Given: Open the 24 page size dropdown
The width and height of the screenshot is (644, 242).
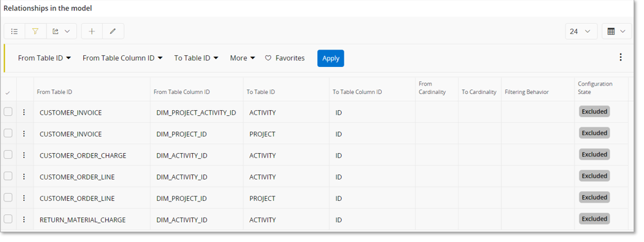Looking at the screenshot, I should [581, 31].
